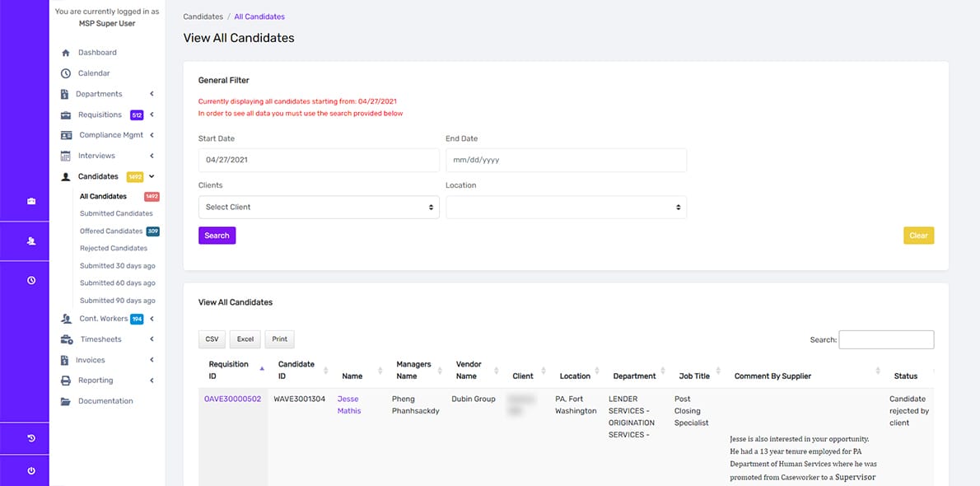Open the Select Client dropdown
This screenshot has height=486, width=980.
coord(319,207)
